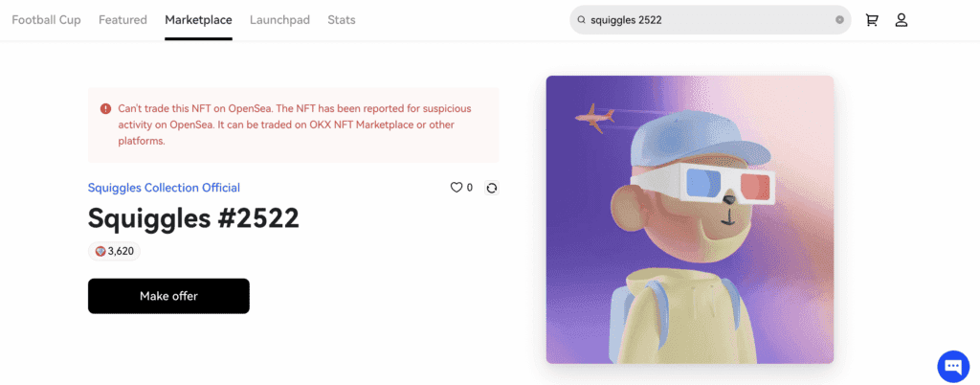The width and height of the screenshot is (980, 385).
Task: Clear the search text with the X icon
Action: [x=839, y=19]
